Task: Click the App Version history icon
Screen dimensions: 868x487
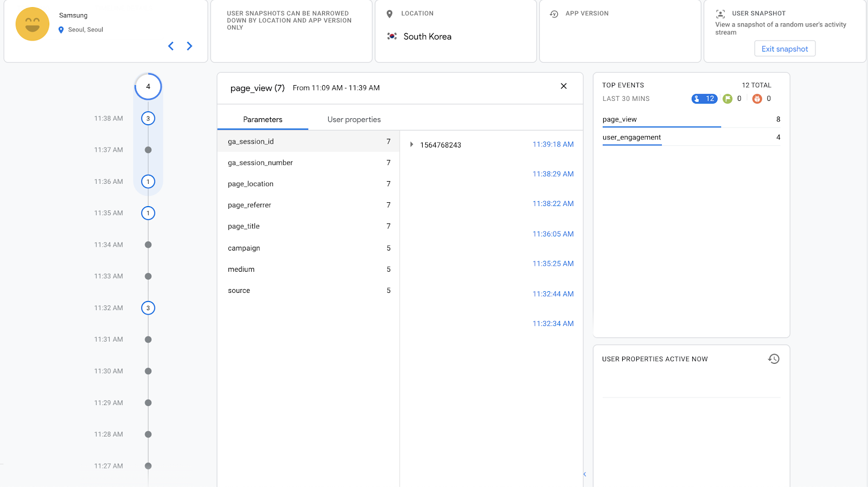Action: [x=554, y=14]
